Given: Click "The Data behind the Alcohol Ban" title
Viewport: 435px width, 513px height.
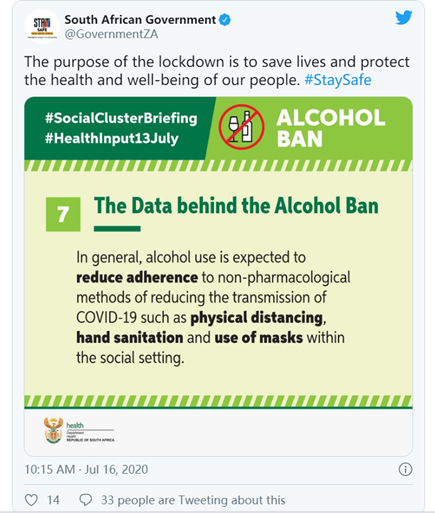Looking at the screenshot, I should coord(236,206).
